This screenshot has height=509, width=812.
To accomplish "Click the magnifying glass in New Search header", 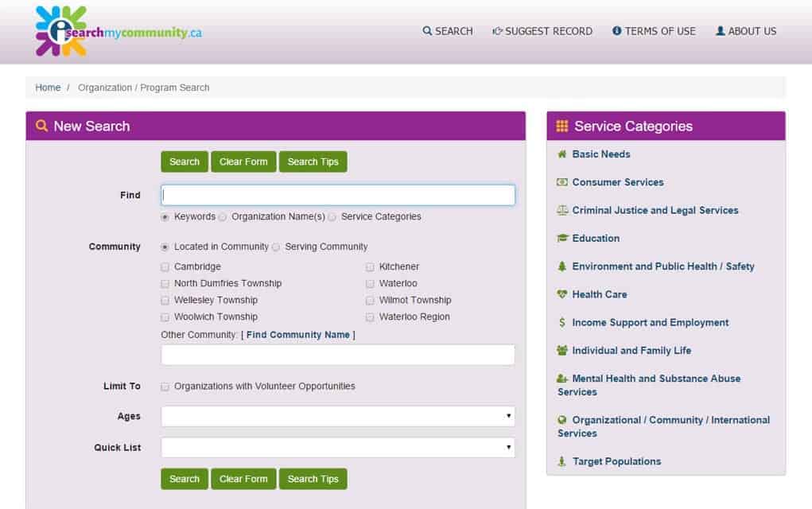I will coord(42,126).
